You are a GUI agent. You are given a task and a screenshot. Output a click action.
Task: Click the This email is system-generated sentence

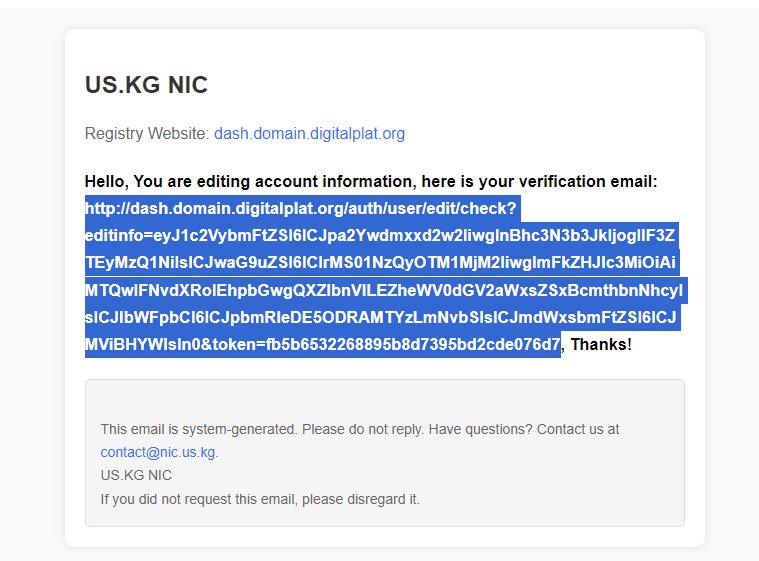[x=199, y=429]
